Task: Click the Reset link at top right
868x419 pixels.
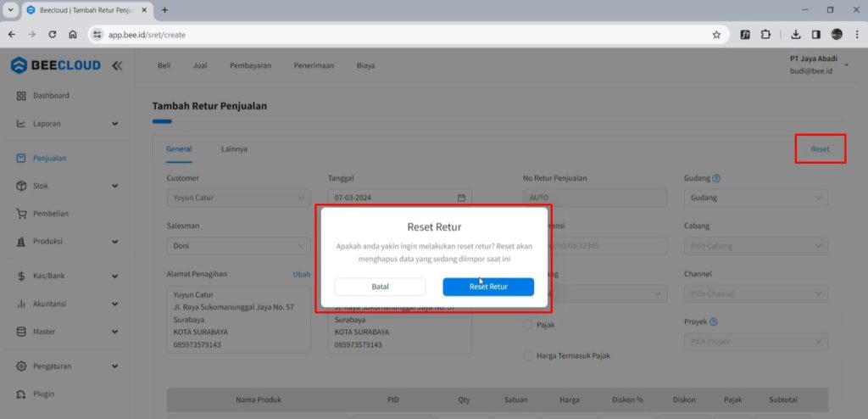Action: tap(821, 149)
